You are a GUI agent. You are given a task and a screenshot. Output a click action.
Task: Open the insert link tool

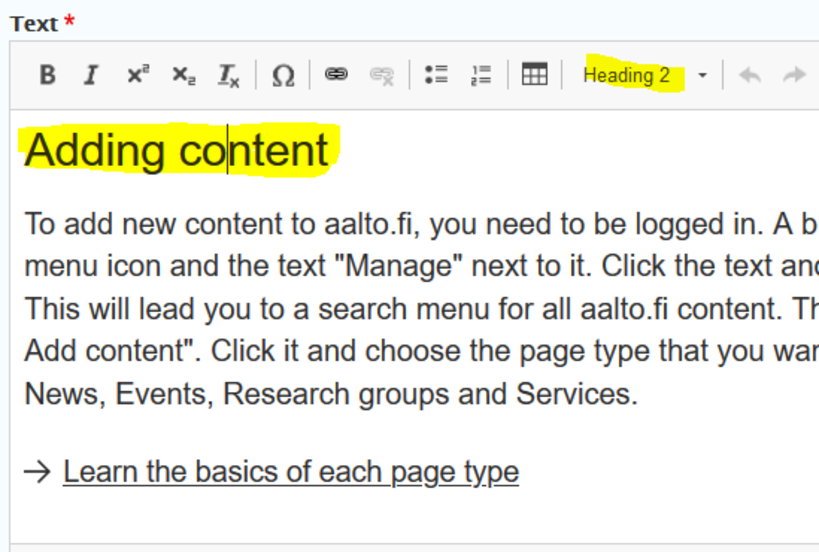tap(336, 75)
